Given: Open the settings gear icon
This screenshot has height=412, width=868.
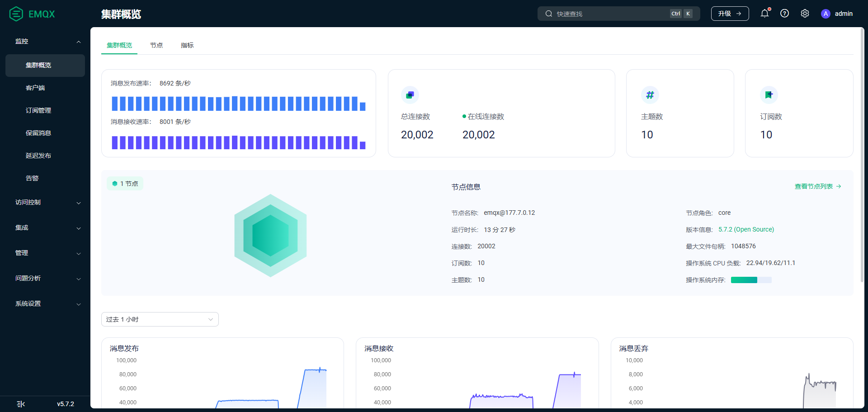Looking at the screenshot, I should [805, 14].
